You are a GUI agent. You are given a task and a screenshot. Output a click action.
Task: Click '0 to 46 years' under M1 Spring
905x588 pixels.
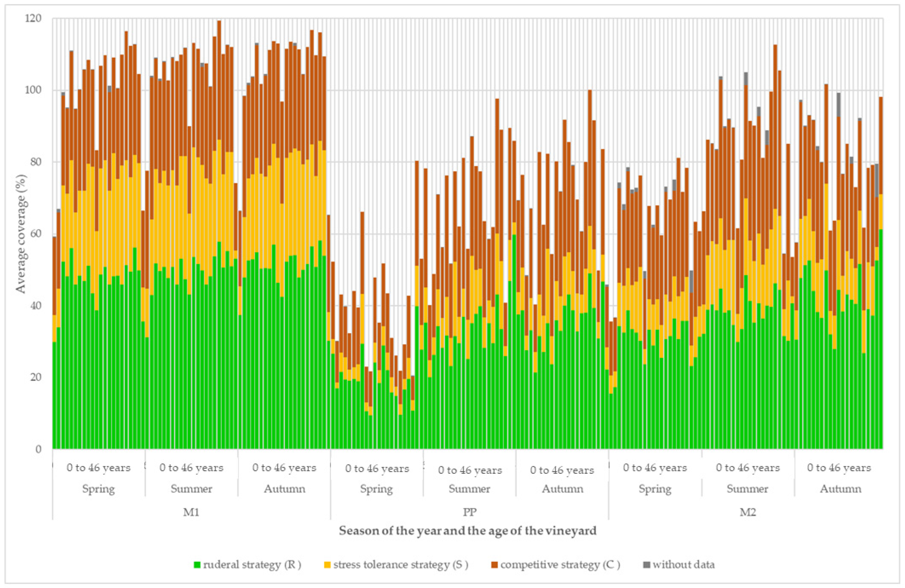point(98,467)
